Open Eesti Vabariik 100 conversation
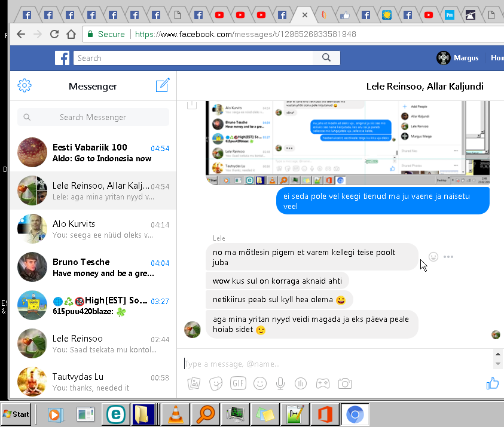 pos(93,152)
